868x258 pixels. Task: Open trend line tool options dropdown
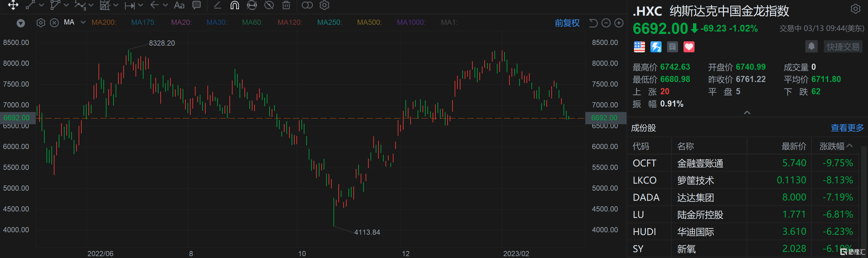[41, 5]
